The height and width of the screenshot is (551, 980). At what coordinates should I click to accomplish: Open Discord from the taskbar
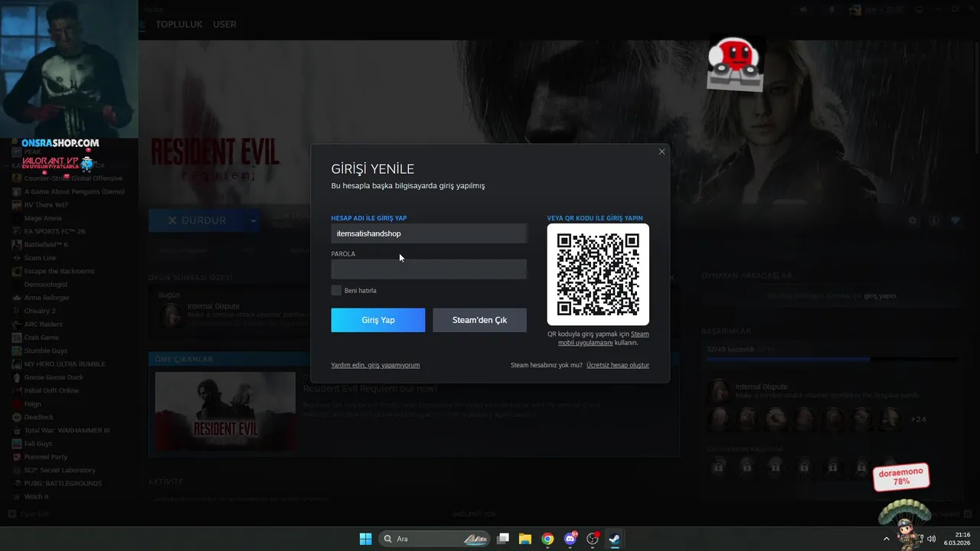pos(570,539)
